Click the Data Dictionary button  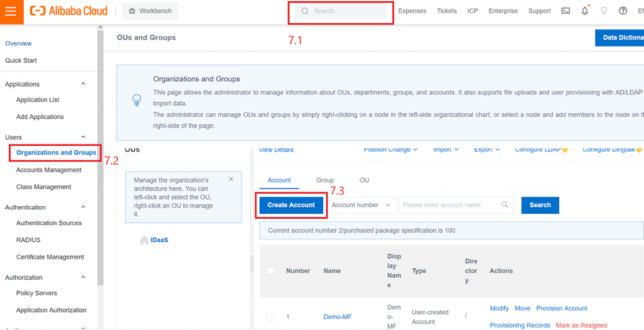[619, 38]
